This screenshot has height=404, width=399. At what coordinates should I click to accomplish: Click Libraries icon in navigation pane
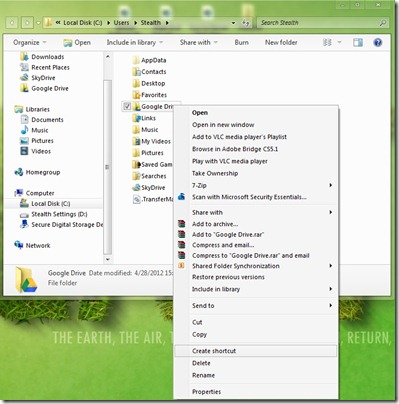point(19,109)
